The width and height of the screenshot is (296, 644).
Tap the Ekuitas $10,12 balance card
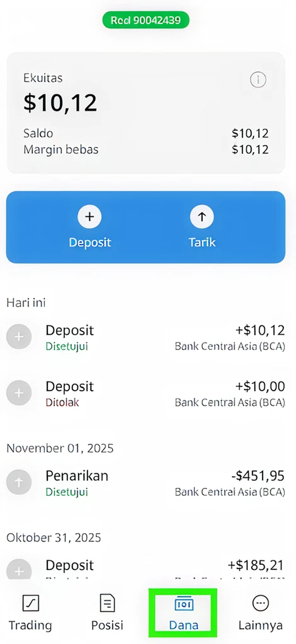coord(146,113)
